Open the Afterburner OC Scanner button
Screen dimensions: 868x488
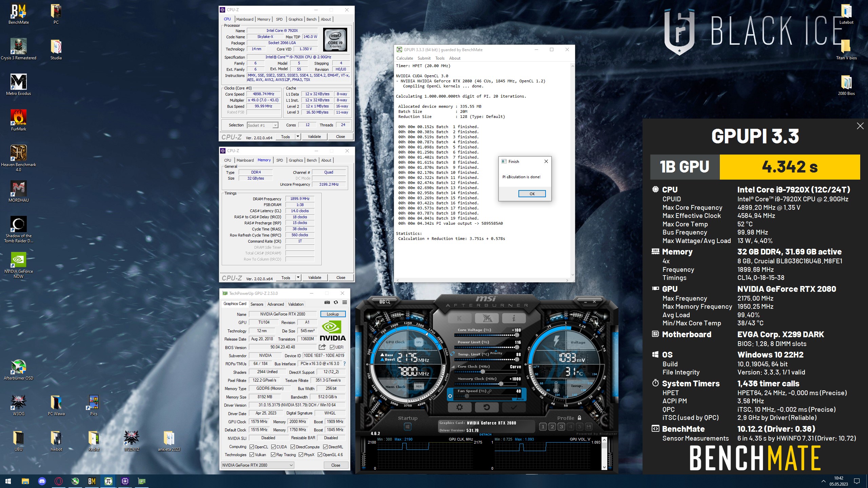384,301
